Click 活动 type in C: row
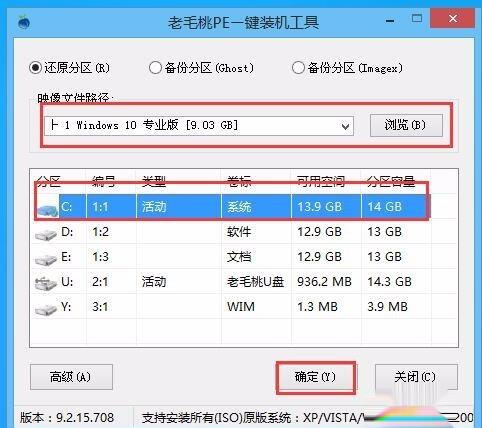 point(154,207)
